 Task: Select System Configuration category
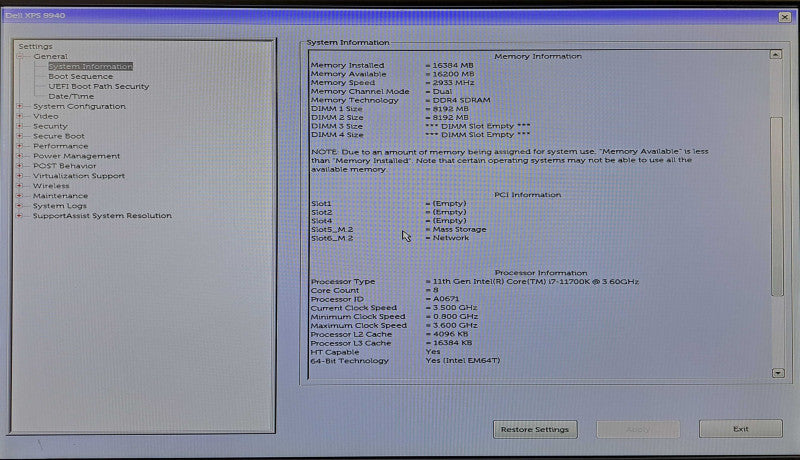[x=79, y=106]
